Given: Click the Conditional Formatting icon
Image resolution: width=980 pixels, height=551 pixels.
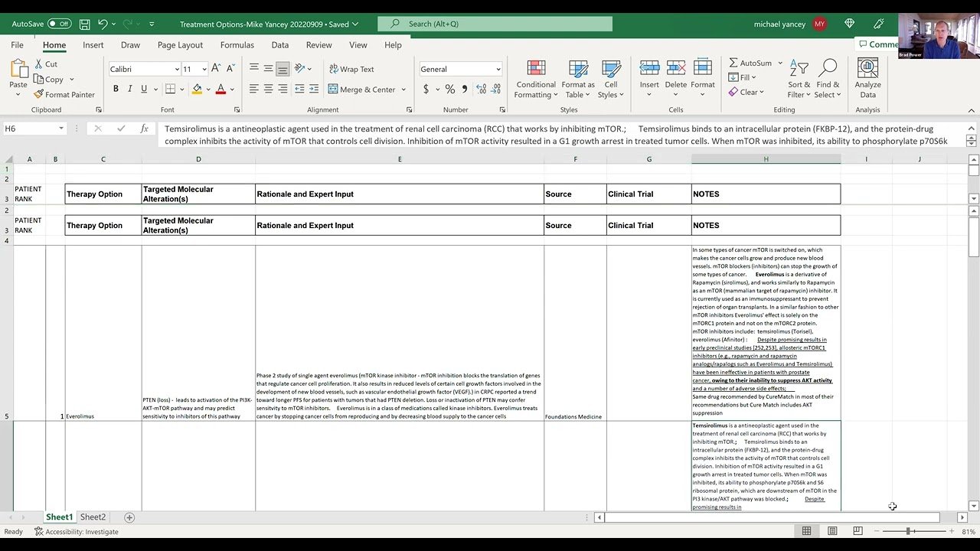Looking at the screenshot, I should point(536,70).
